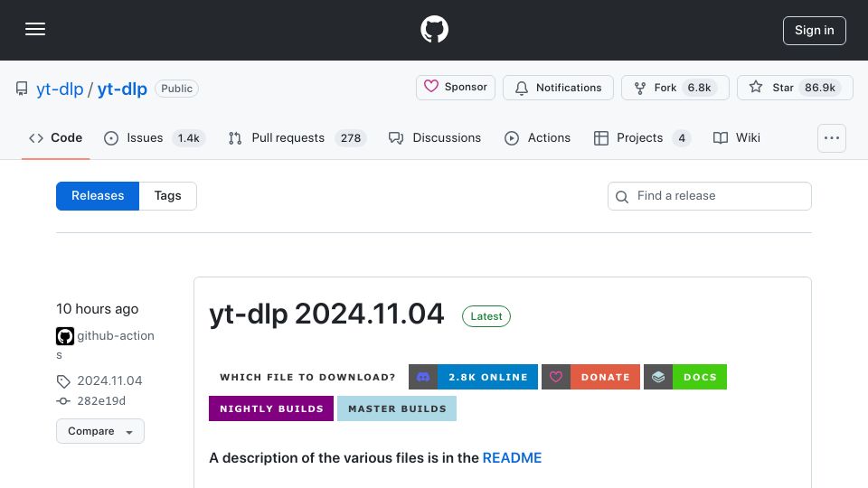Image resolution: width=868 pixels, height=488 pixels.
Task: Open the yt-dlp owner link
Action: (x=60, y=89)
